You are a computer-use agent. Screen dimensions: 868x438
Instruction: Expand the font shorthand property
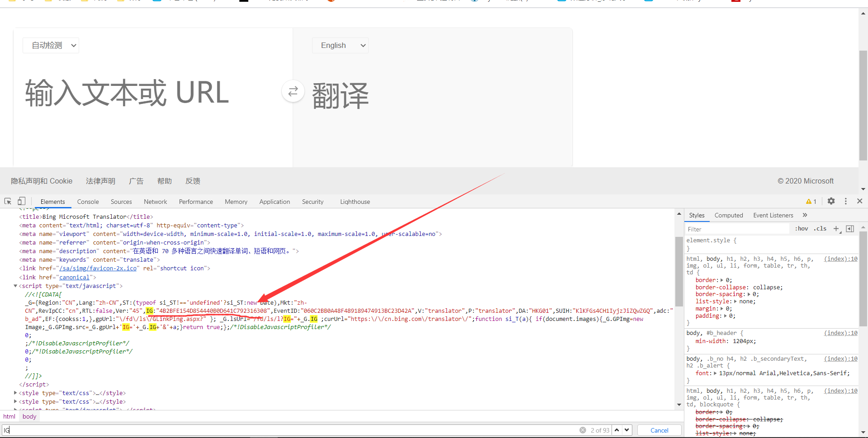(x=715, y=373)
